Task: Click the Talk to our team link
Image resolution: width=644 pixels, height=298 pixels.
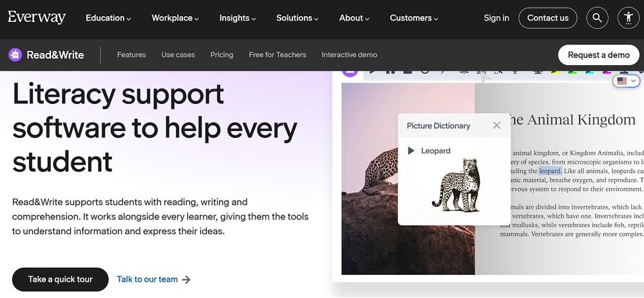Action: pyautogui.click(x=147, y=279)
